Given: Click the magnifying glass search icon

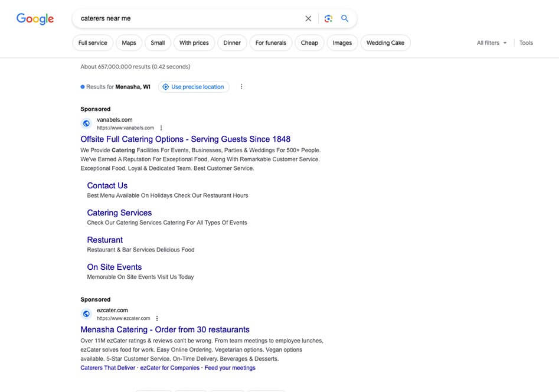Looking at the screenshot, I should [x=345, y=19].
